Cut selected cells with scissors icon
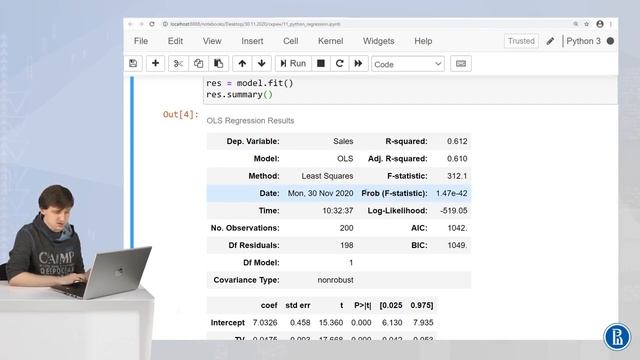The width and height of the screenshot is (640, 360). [x=178, y=64]
